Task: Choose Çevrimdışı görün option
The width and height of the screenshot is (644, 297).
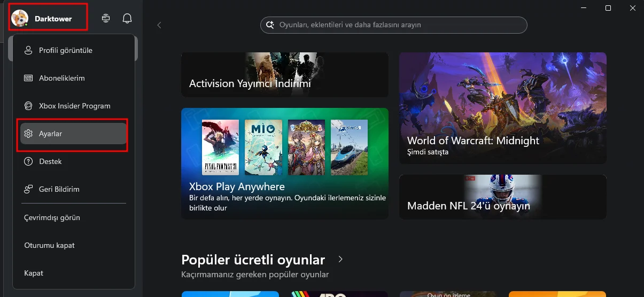Action: 73,217
